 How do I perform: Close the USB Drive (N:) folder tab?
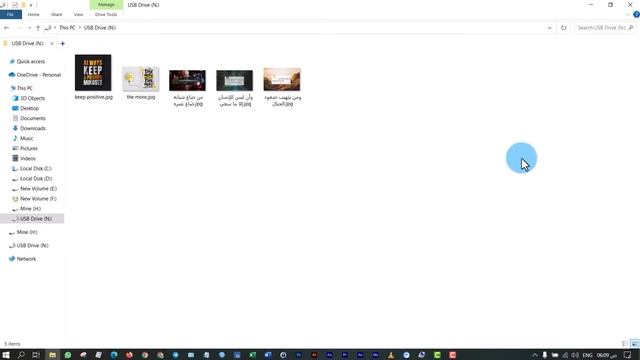click(52, 43)
